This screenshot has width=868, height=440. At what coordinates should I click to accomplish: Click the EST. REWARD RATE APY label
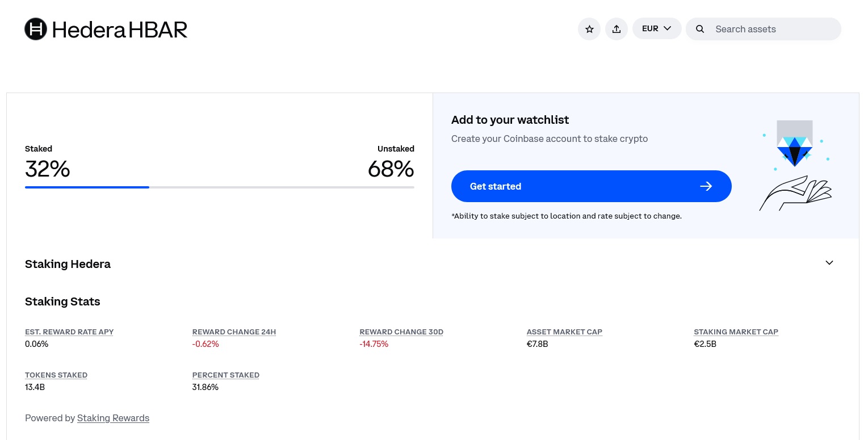[x=69, y=332]
